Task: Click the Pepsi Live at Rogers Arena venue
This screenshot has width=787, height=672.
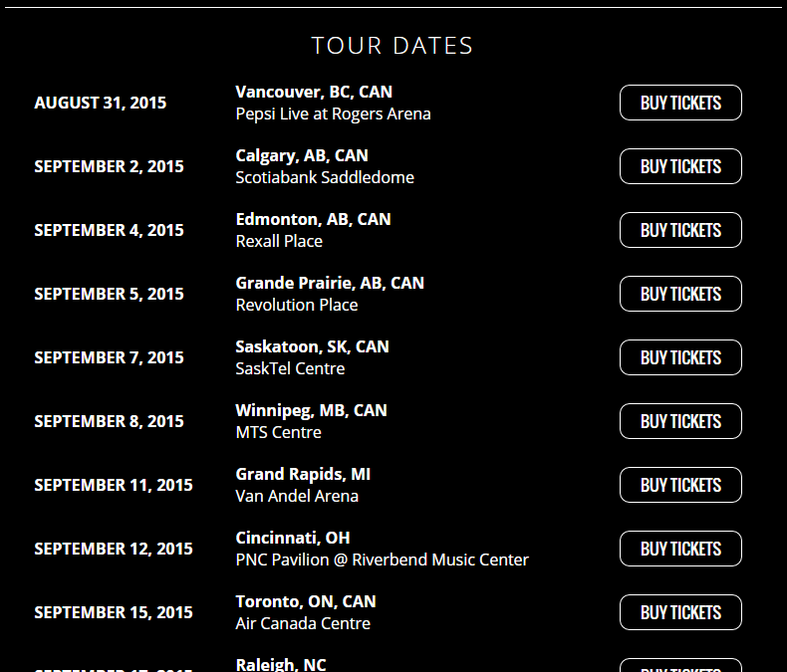Action: coord(333,113)
